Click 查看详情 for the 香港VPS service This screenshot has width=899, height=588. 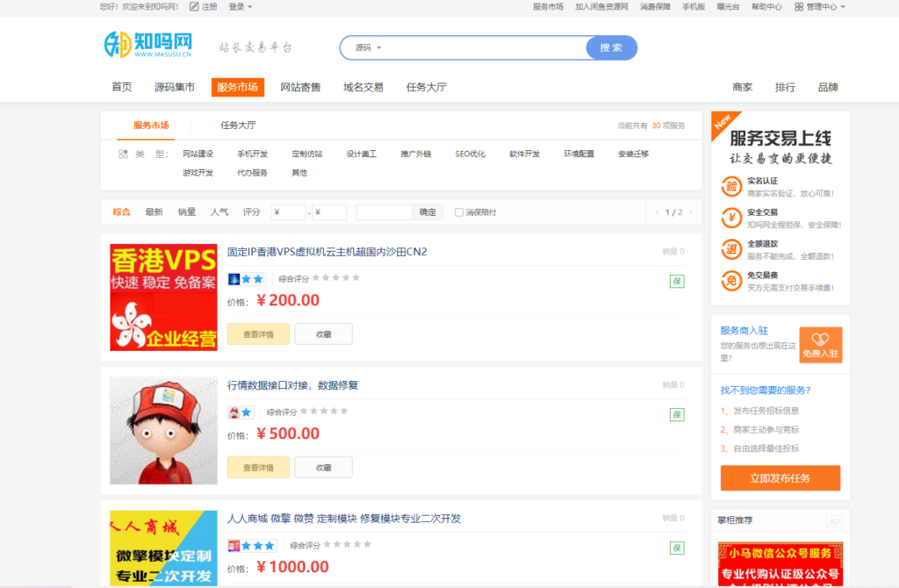(258, 333)
